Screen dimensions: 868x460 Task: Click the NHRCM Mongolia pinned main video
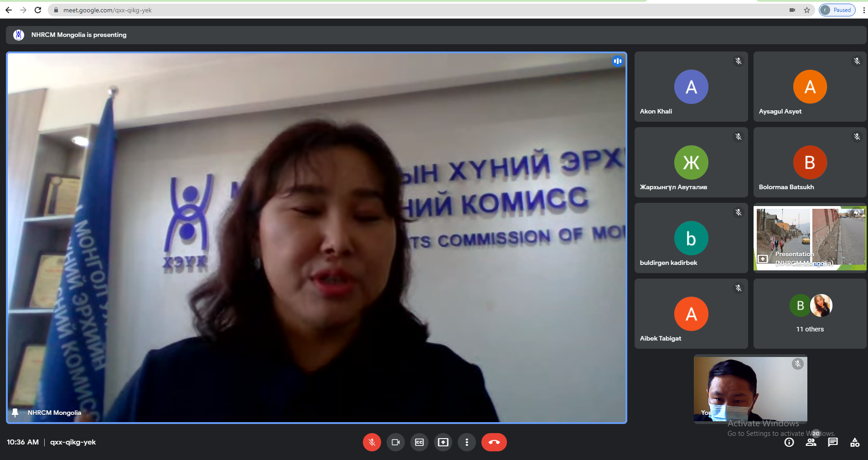click(316, 238)
